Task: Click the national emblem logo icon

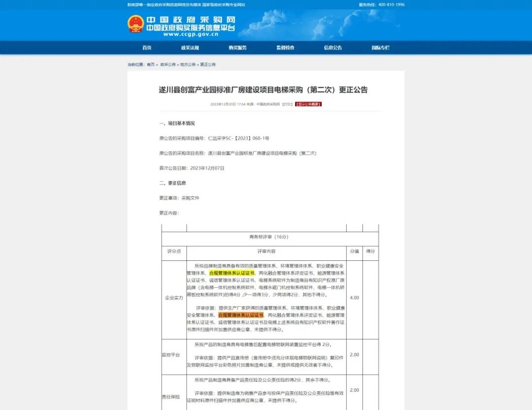Action: [x=135, y=24]
